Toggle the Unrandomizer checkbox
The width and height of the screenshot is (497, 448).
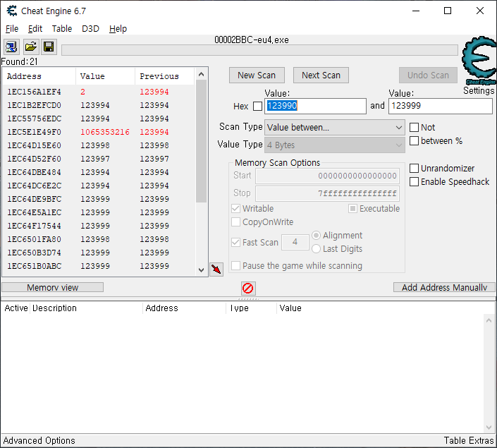(414, 168)
